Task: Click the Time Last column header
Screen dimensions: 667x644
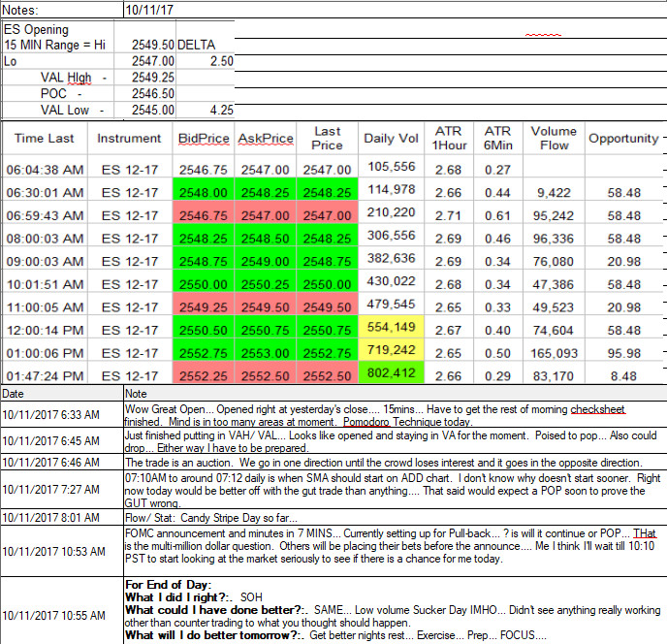Action: [45, 139]
